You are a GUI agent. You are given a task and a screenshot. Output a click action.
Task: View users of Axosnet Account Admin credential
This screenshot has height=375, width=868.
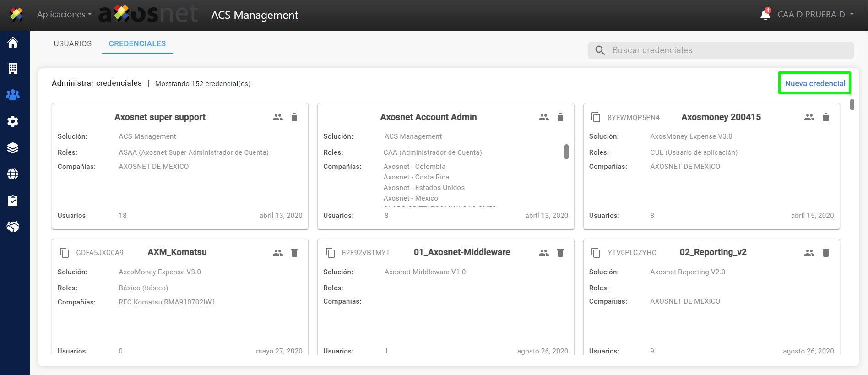tap(543, 117)
